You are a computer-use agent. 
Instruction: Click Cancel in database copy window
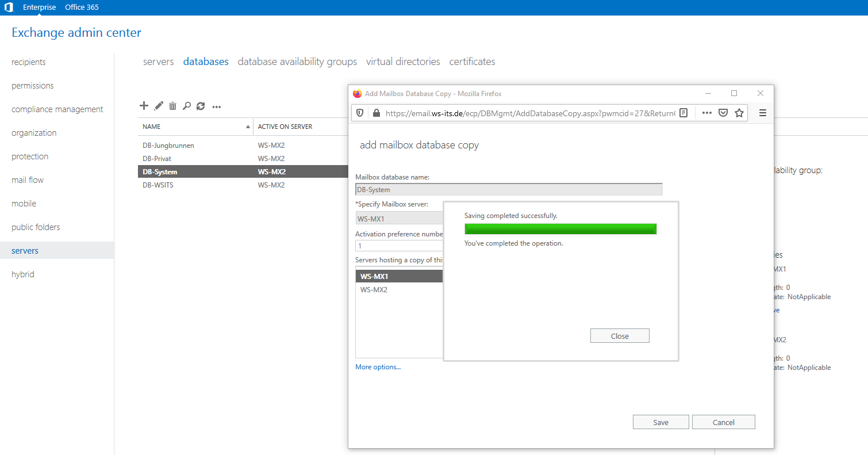tap(723, 422)
